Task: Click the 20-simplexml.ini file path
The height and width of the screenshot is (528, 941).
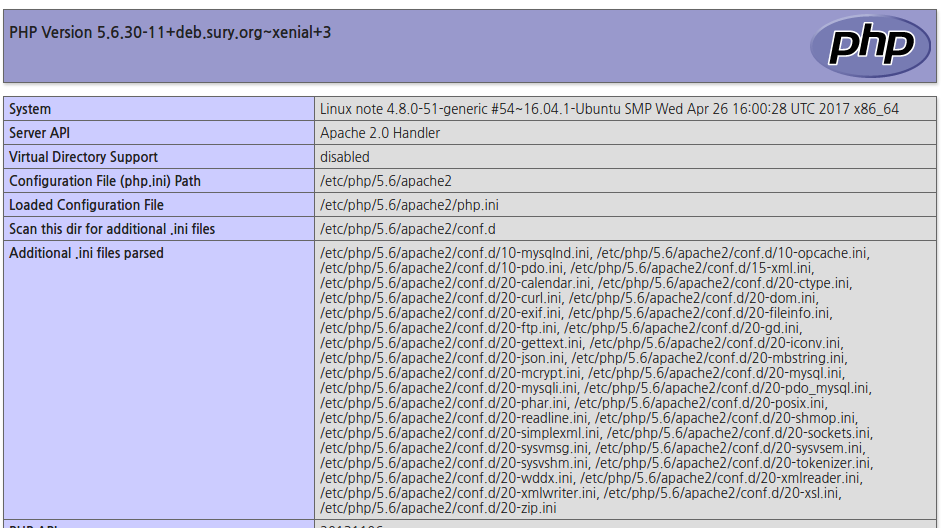Action: [x=460, y=433]
